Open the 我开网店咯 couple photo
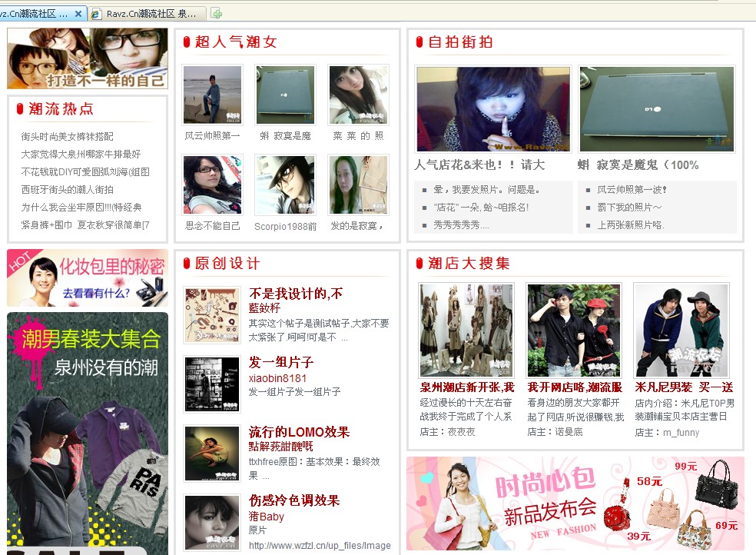The image size is (756, 555). tap(574, 331)
